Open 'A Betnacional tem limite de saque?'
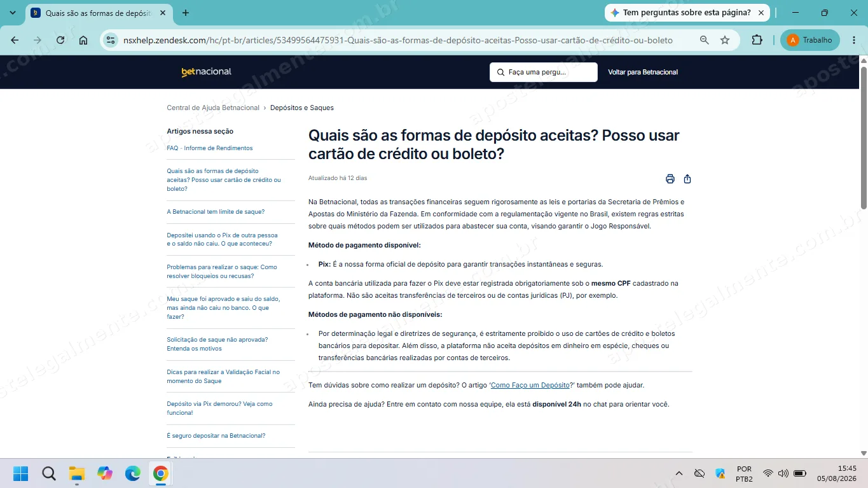 click(x=216, y=212)
